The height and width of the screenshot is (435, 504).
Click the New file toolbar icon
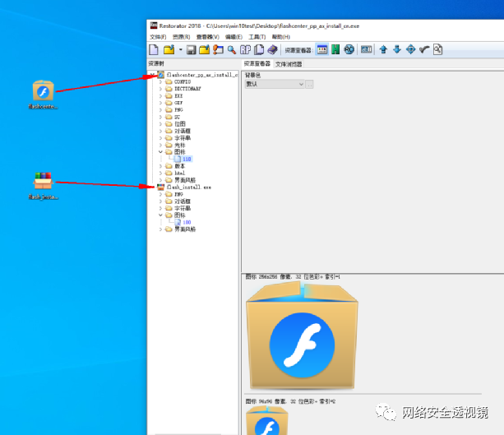coord(154,50)
